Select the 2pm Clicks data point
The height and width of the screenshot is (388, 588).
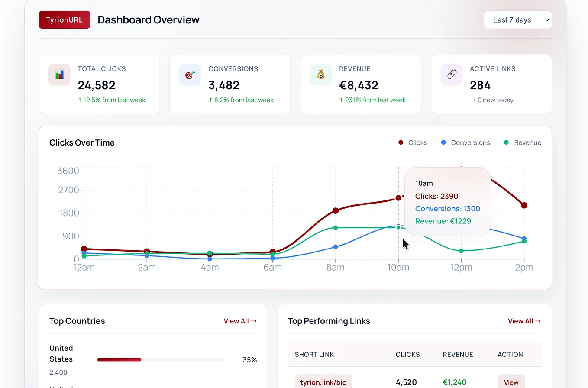[524, 205]
